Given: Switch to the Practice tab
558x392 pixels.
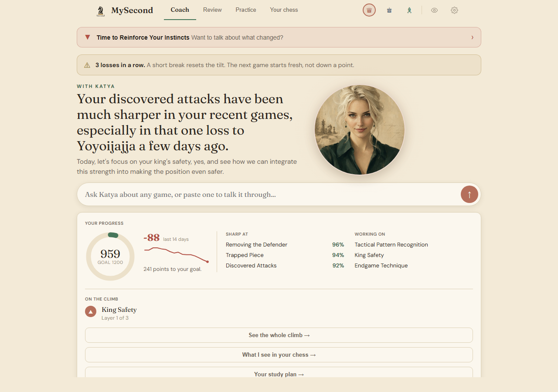Looking at the screenshot, I should click(x=246, y=10).
